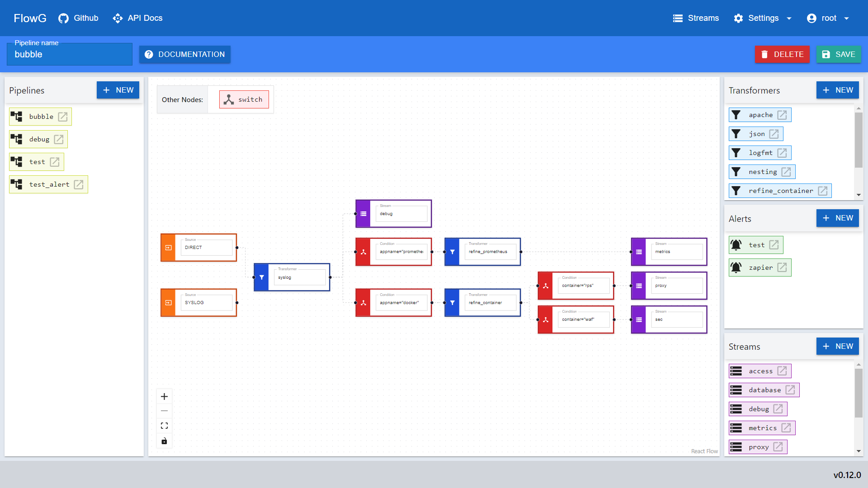868x488 pixels.
Task: Click the Alerts NEW button
Action: coord(838,218)
